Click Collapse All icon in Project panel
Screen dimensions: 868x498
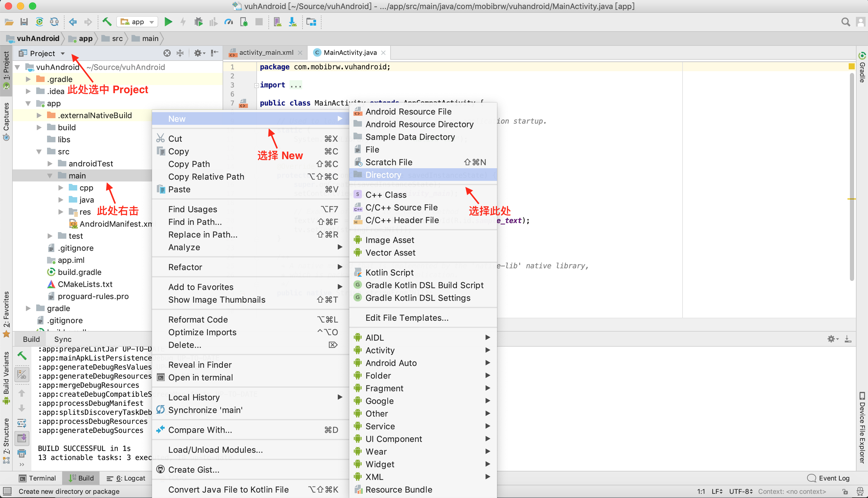(180, 53)
